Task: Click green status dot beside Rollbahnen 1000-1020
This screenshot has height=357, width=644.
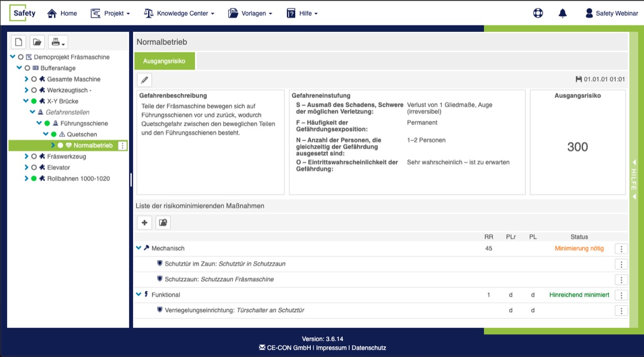Action: pyautogui.click(x=34, y=178)
